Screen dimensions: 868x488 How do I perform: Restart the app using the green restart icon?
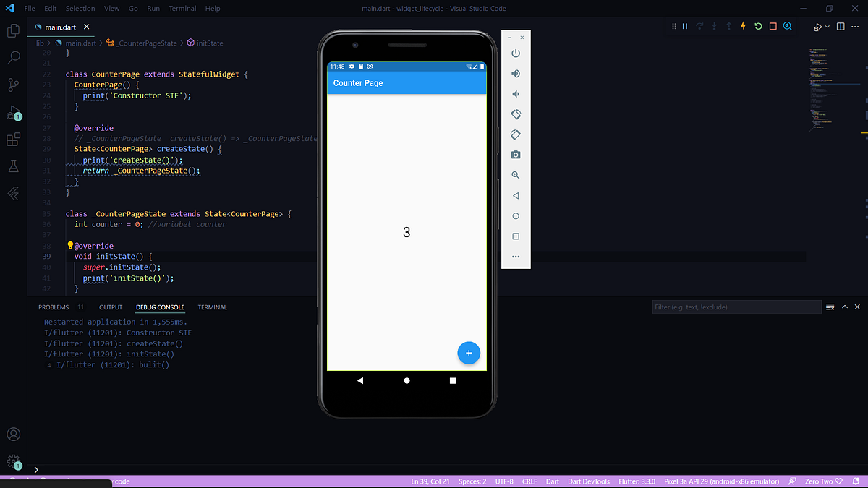tap(758, 26)
